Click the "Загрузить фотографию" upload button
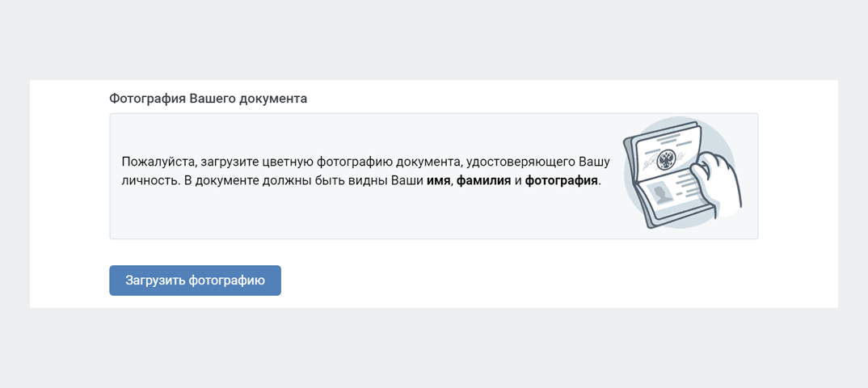The image size is (868, 388). 195,280
